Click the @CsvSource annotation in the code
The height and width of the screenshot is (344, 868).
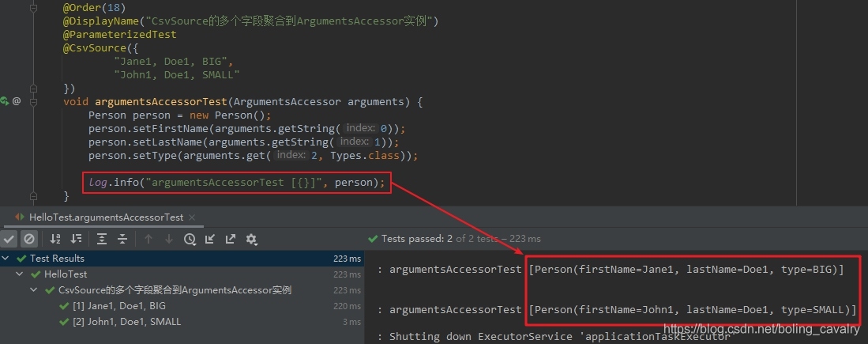tap(95, 48)
